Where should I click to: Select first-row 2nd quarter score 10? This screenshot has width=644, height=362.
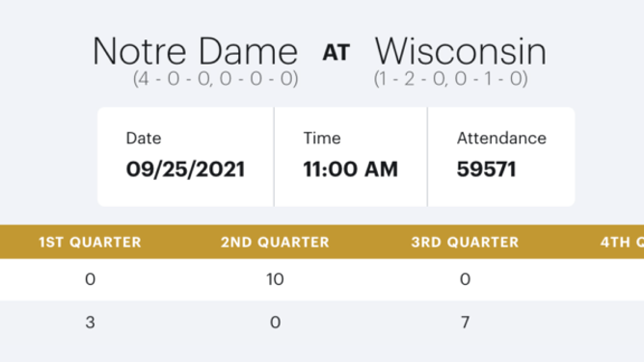(x=275, y=279)
